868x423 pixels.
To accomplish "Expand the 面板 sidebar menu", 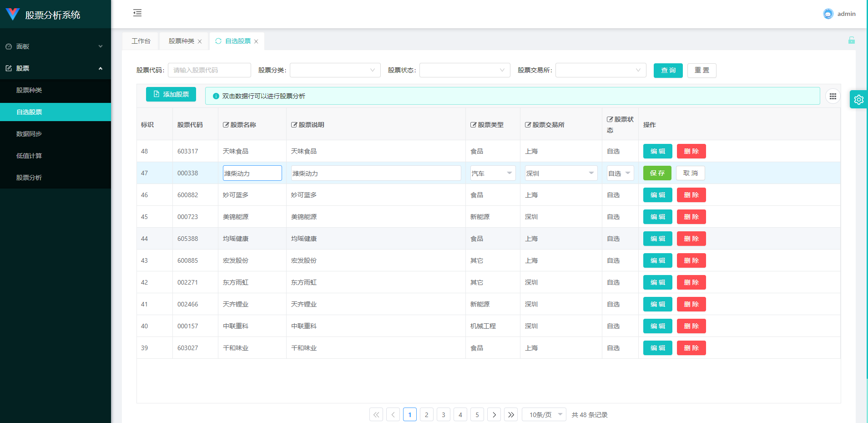I will pyautogui.click(x=56, y=46).
